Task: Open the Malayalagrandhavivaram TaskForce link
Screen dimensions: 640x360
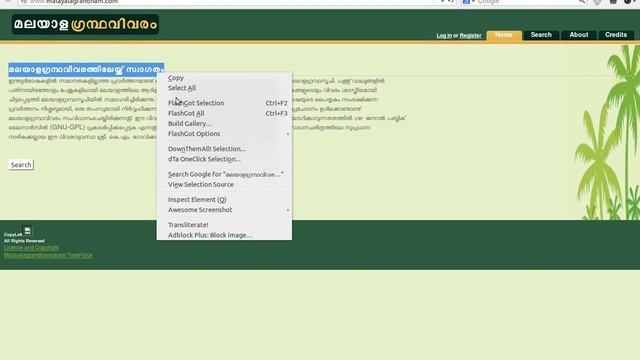Action: click(48, 255)
